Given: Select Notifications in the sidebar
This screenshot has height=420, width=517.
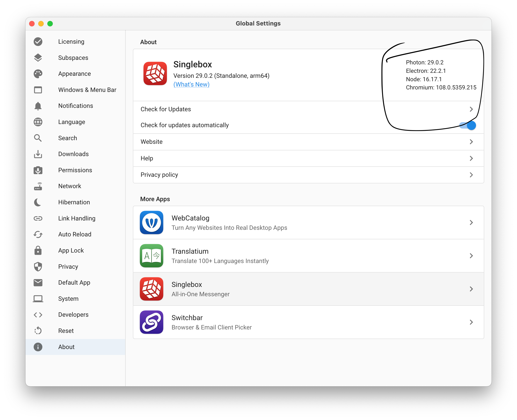Looking at the screenshot, I should [75, 106].
